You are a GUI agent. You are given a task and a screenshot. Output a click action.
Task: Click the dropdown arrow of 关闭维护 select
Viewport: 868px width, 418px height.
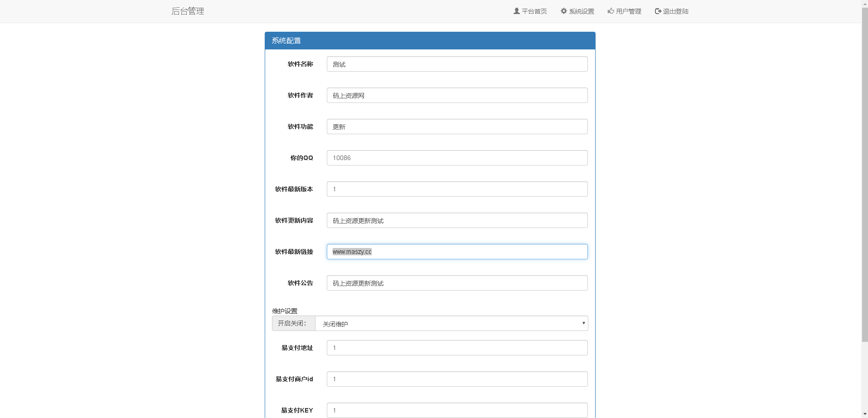pyautogui.click(x=583, y=323)
